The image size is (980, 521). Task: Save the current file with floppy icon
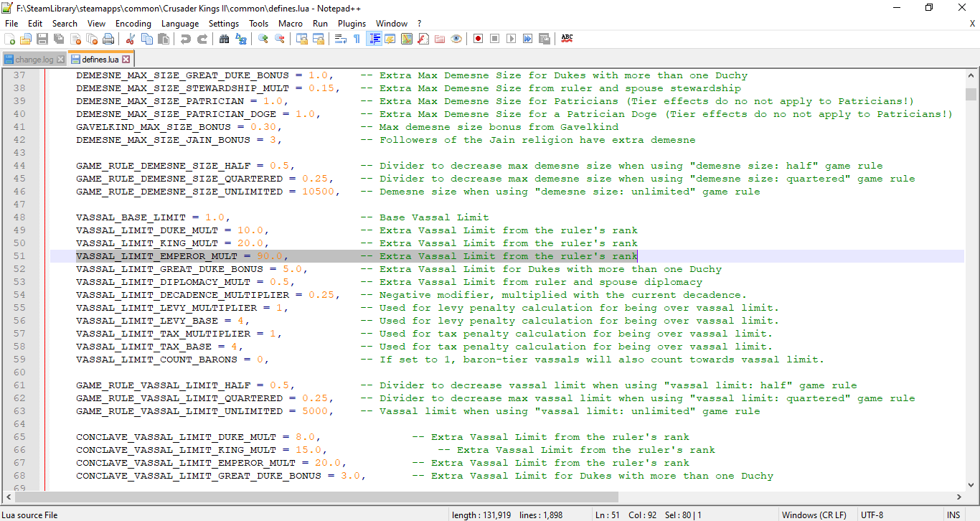[42, 39]
